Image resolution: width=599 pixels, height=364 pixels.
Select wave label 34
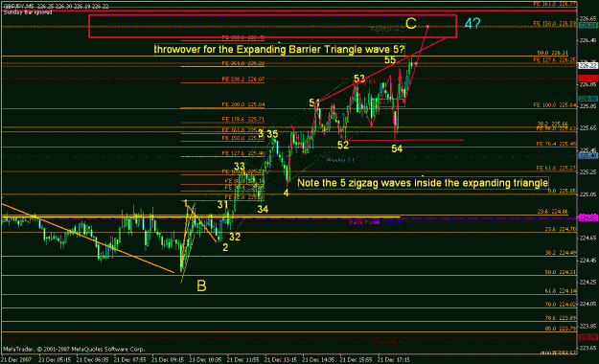[x=263, y=209]
